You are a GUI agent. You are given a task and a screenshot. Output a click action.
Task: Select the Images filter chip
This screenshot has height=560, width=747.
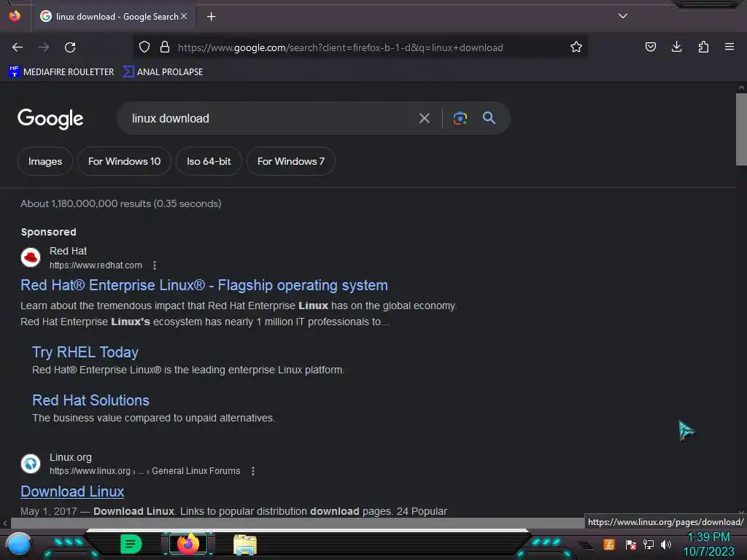pos(44,161)
